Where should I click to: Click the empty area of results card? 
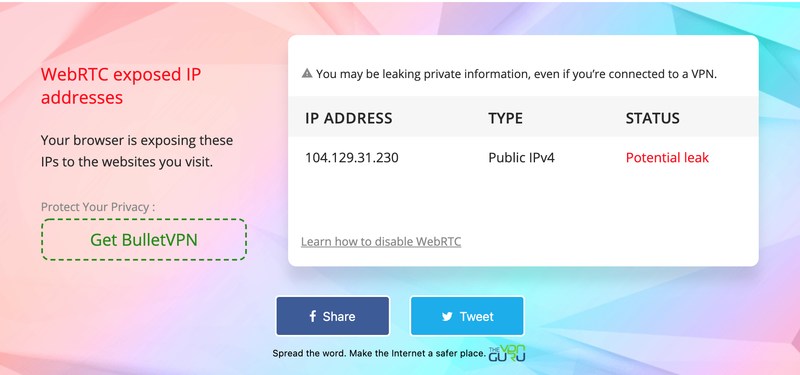[523, 202]
